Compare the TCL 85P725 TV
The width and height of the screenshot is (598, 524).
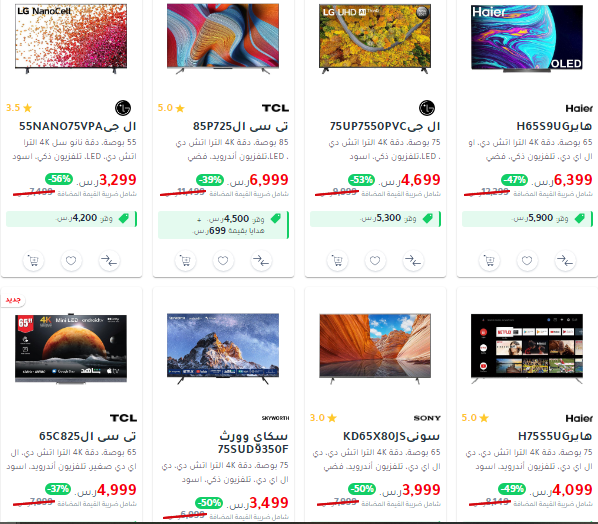[x=261, y=261]
